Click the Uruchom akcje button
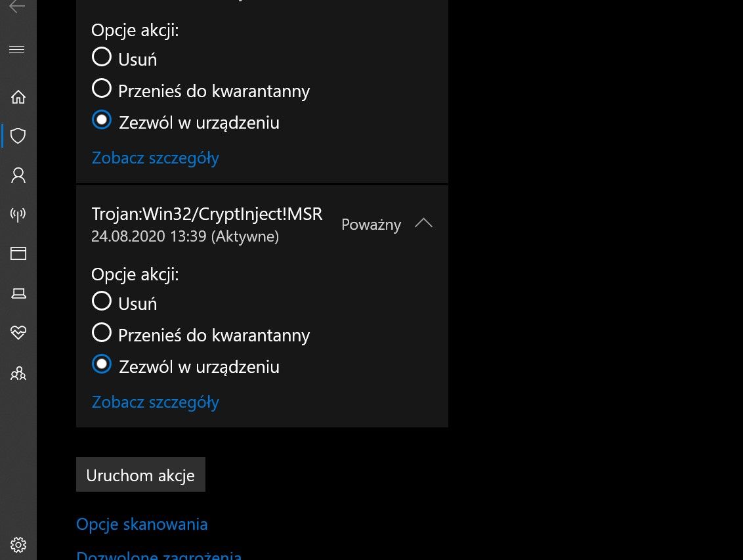 pos(140,475)
